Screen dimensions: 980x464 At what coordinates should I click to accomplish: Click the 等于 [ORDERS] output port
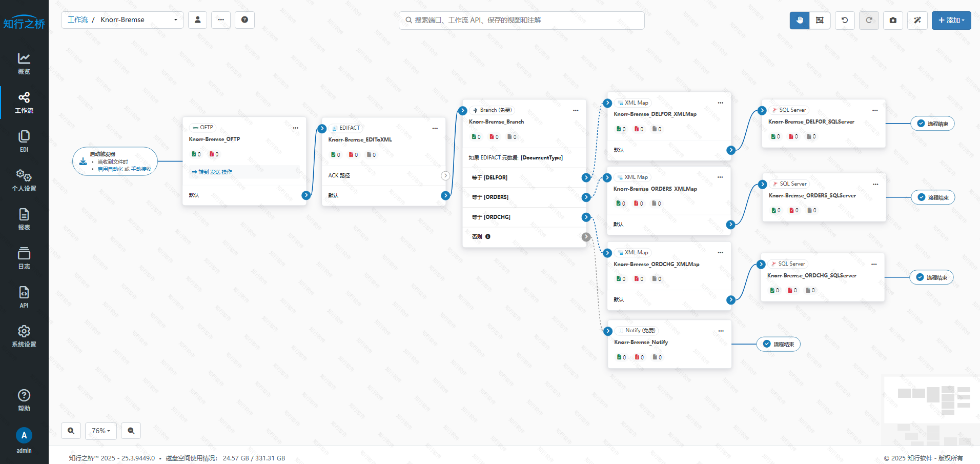586,197
